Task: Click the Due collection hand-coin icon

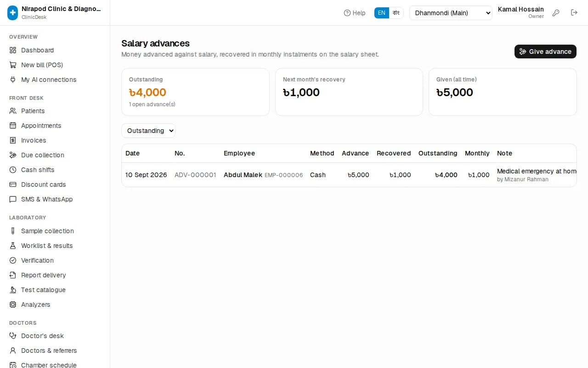Action: point(13,155)
